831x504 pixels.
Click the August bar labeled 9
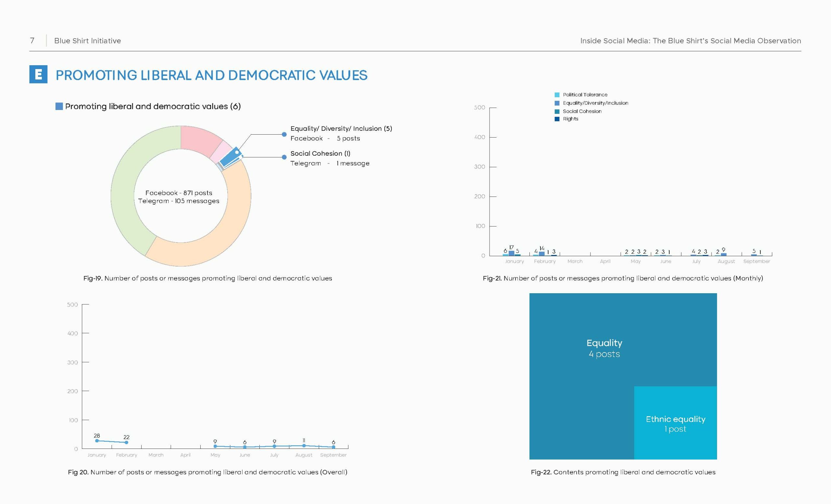pyautogui.click(x=724, y=254)
